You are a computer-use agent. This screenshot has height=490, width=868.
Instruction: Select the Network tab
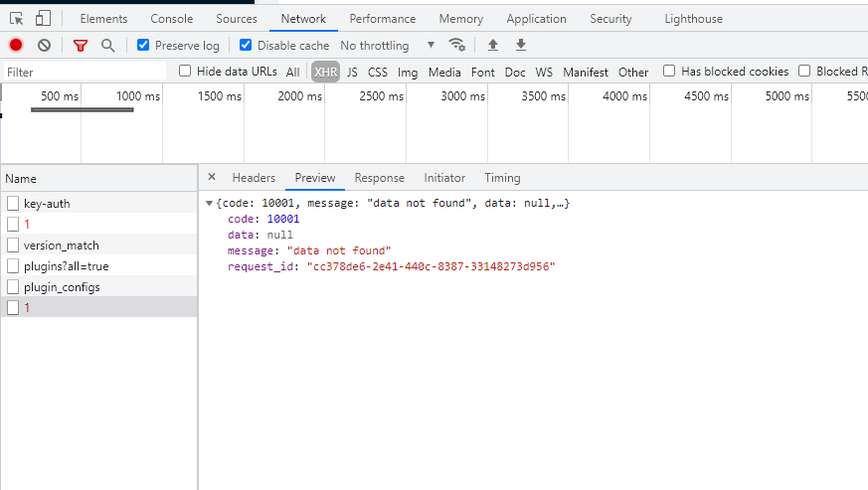pos(303,19)
